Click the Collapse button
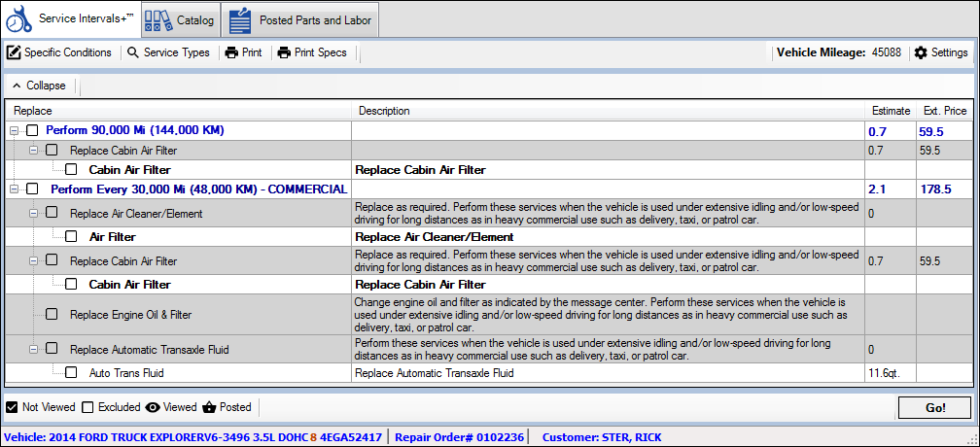This screenshot has height=447, width=980. coord(39,86)
